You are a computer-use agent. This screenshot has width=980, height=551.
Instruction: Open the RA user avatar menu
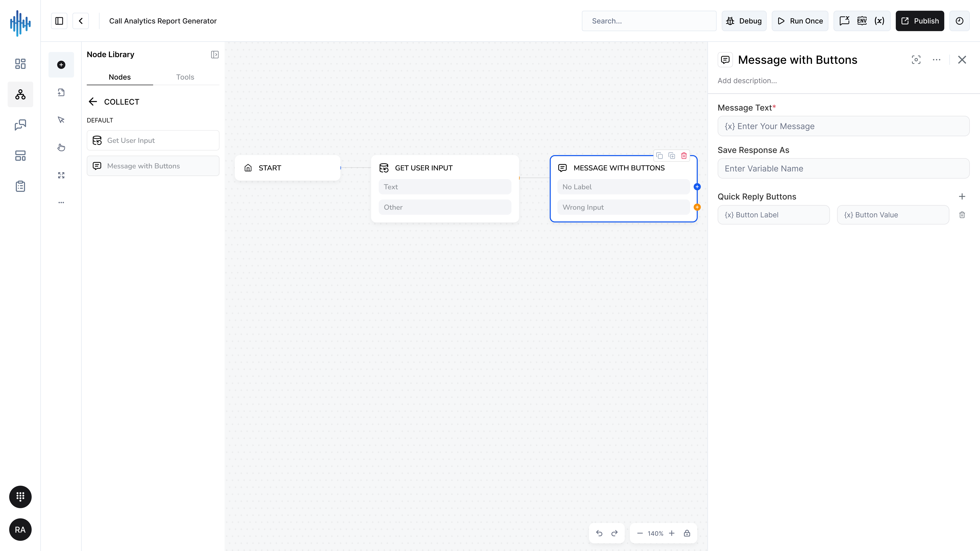pos(20,530)
